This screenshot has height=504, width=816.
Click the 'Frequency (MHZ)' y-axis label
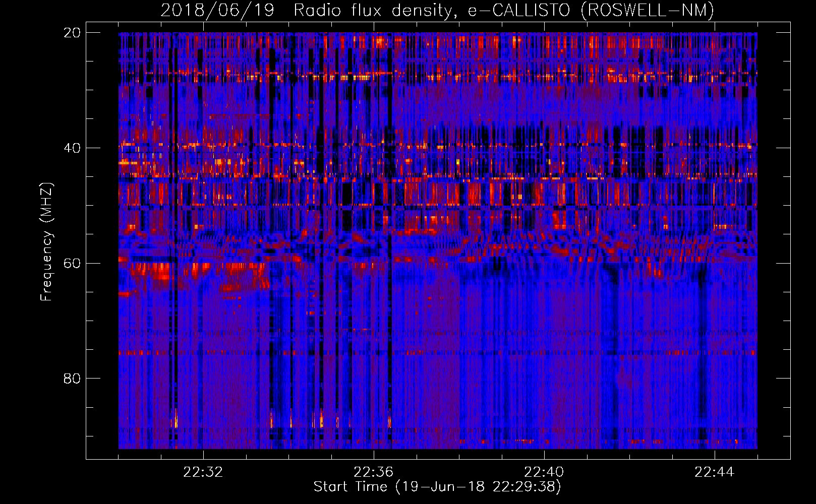[46, 242]
